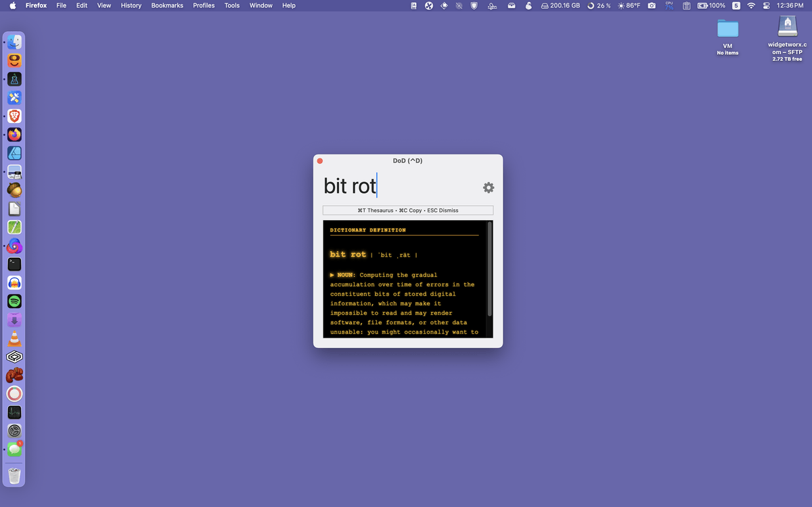Open the acorn icon Dock app
The image size is (812, 507).
tap(14, 190)
